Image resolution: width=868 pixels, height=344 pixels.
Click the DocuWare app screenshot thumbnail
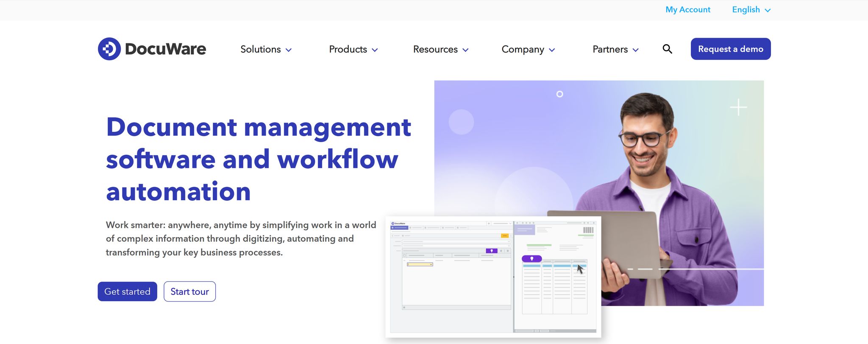pos(493,277)
